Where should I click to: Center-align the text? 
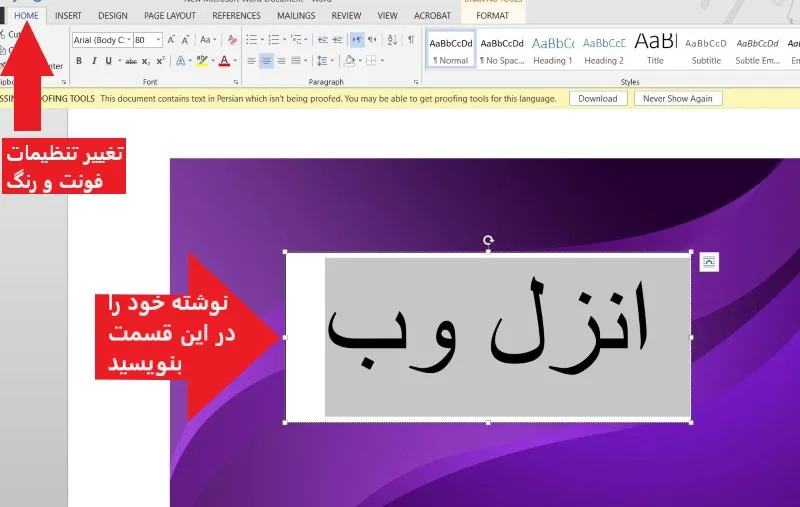point(266,61)
